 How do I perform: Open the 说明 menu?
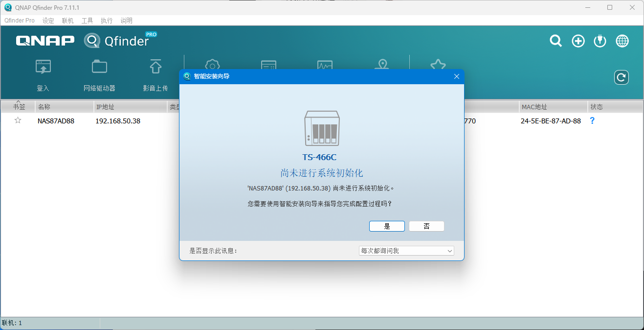click(126, 21)
